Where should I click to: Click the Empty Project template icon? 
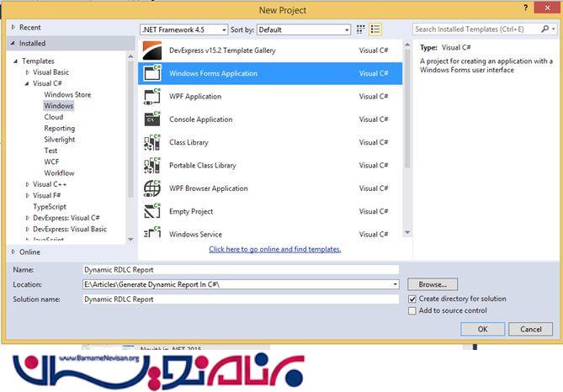[x=152, y=211]
